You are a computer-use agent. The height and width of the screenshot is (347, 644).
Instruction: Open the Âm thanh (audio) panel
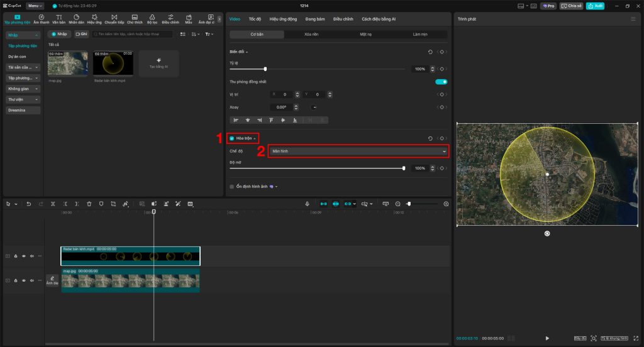tap(41, 19)
